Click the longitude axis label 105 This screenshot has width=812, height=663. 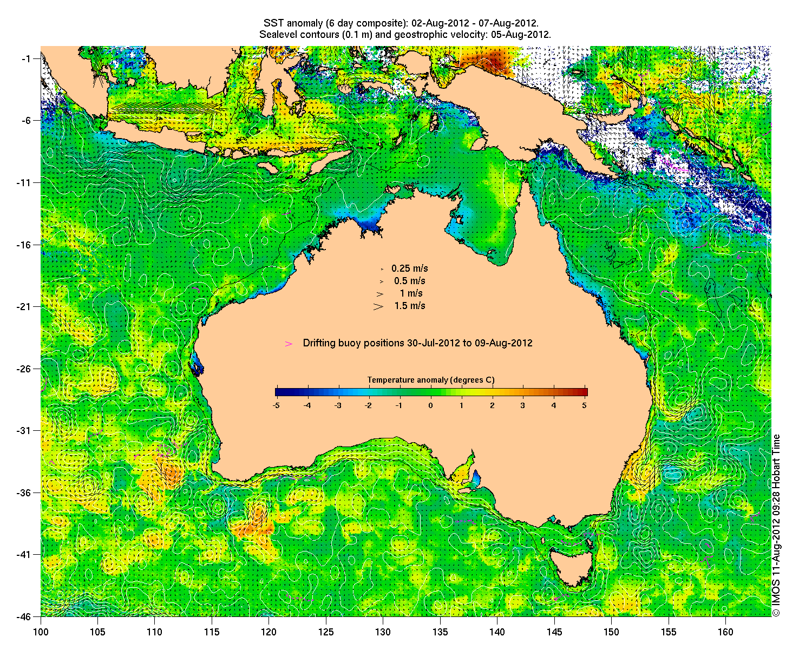click(97, 632)
